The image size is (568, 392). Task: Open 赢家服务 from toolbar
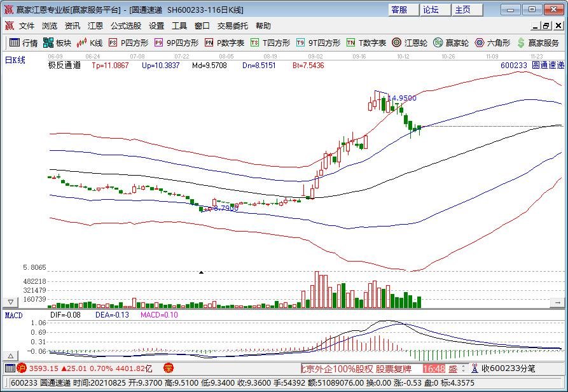point(538,43)
